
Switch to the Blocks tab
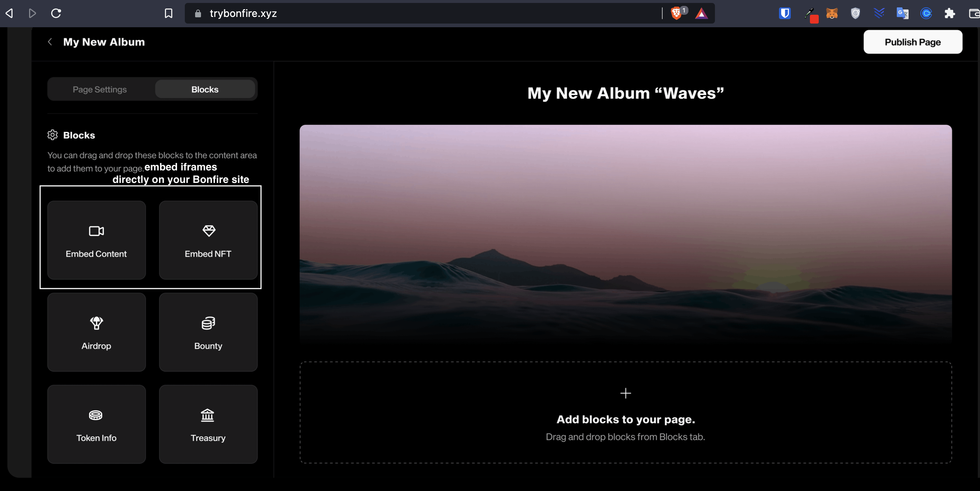(205, 89)
